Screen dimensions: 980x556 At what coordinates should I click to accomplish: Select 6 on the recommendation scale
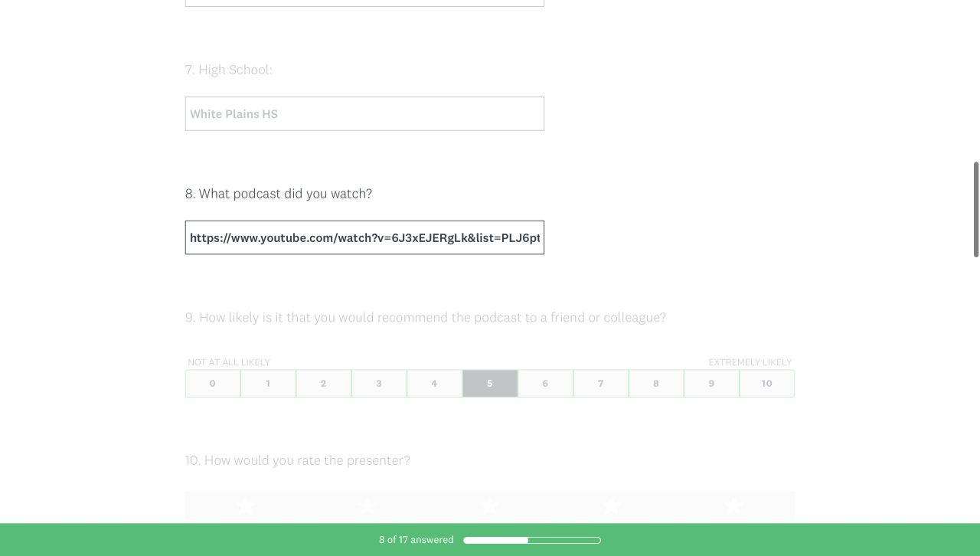coord(545,384)
